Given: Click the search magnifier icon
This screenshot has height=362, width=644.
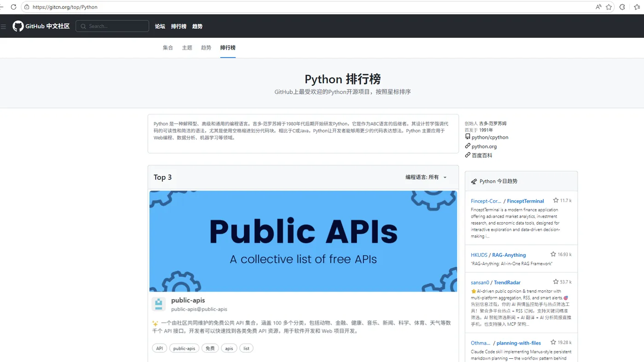Looking at the screenshot, I should (83, 26).
